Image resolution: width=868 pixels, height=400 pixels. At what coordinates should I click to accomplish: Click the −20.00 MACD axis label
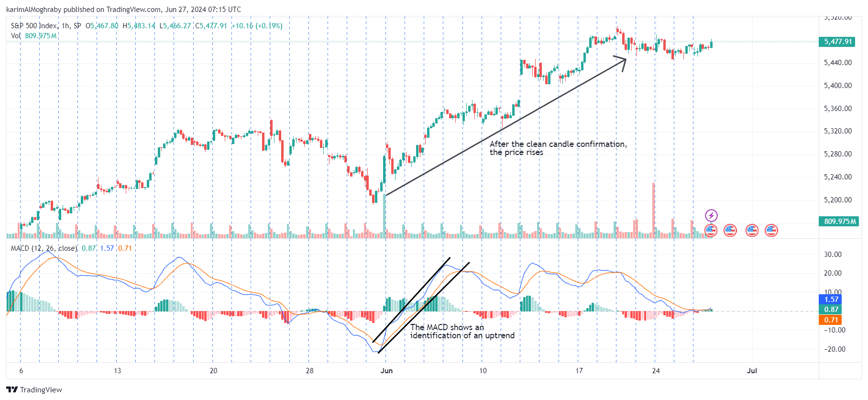click(834, 349)
